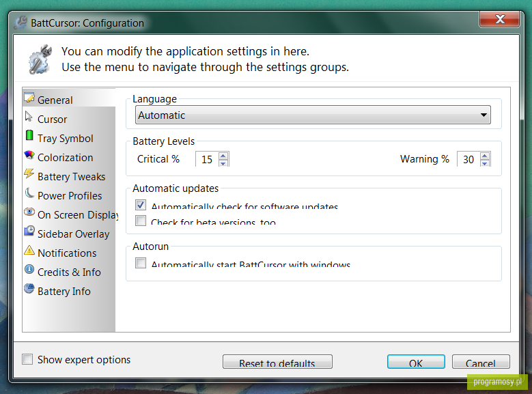Increase the Critical % value
The image size is (532, 394).
[x=223, y=156]
